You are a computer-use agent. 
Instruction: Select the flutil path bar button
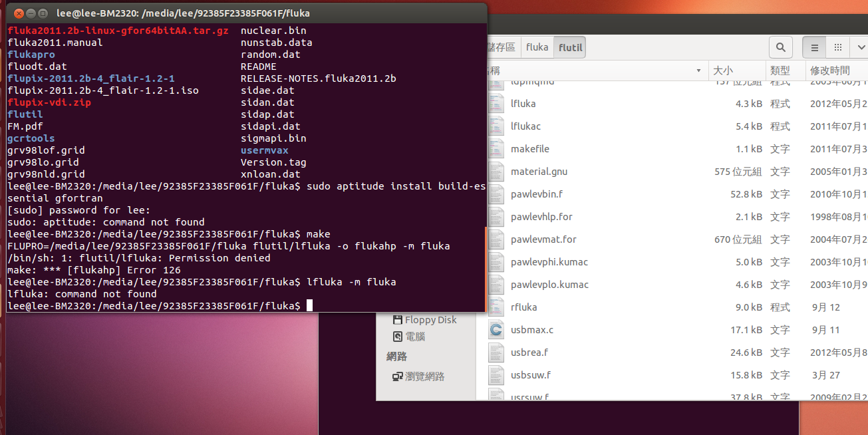[x=571, y=47]
